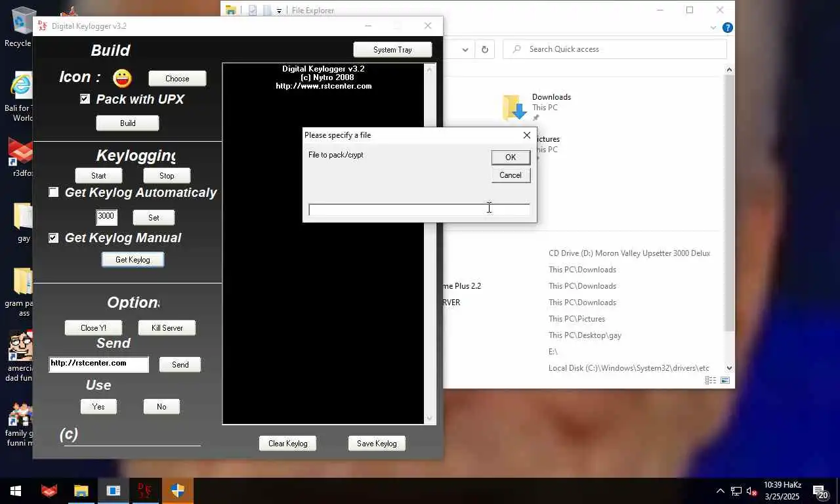
Task: Refresh the File Explorer location
Action: [x=485, y=49]
